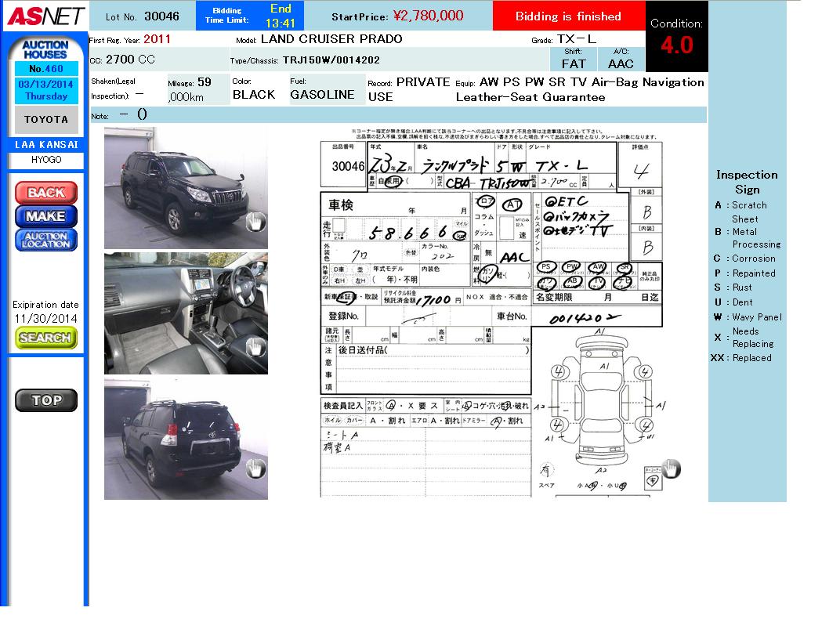
Task: Click the auction number No.460
Action: pos(46,69)
